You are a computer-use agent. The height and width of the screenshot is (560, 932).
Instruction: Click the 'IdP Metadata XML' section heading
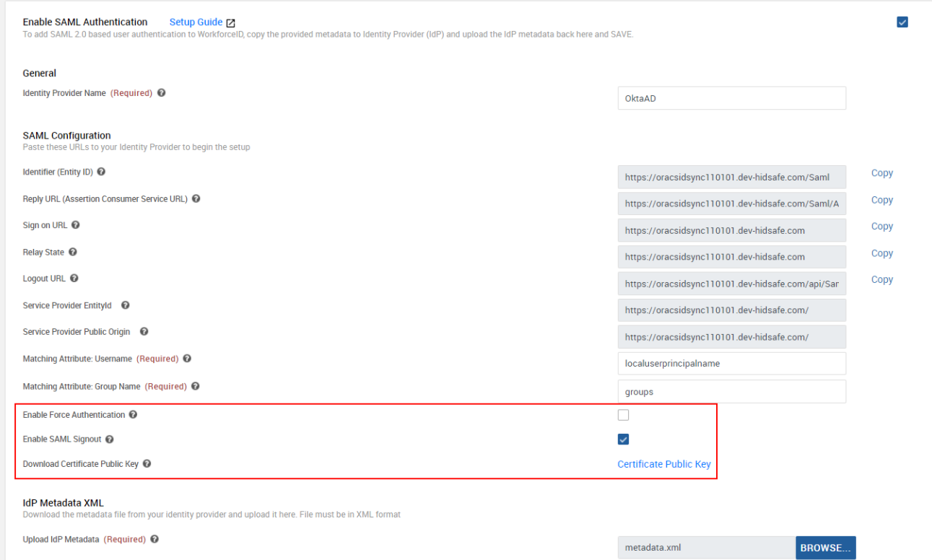coord(64,503)
